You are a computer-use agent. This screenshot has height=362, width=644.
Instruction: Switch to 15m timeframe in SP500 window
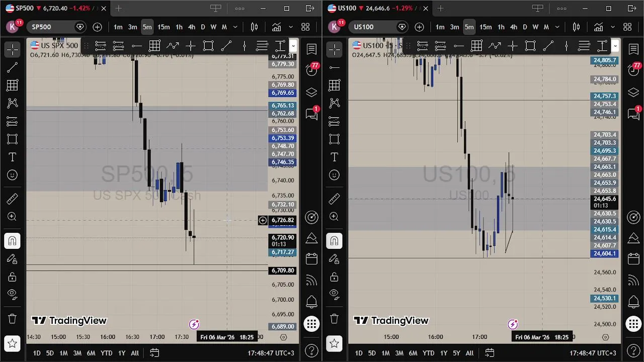(164, 27)
